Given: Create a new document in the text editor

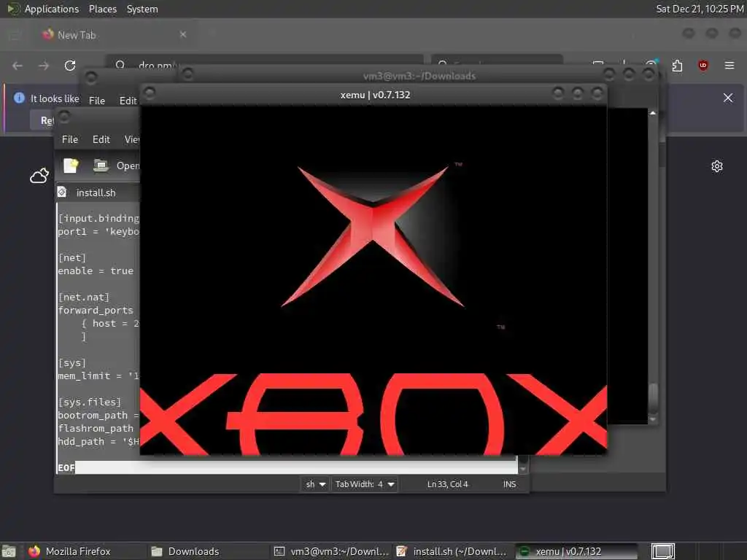Looking at the screenshot, I should (x=71, y=166).
